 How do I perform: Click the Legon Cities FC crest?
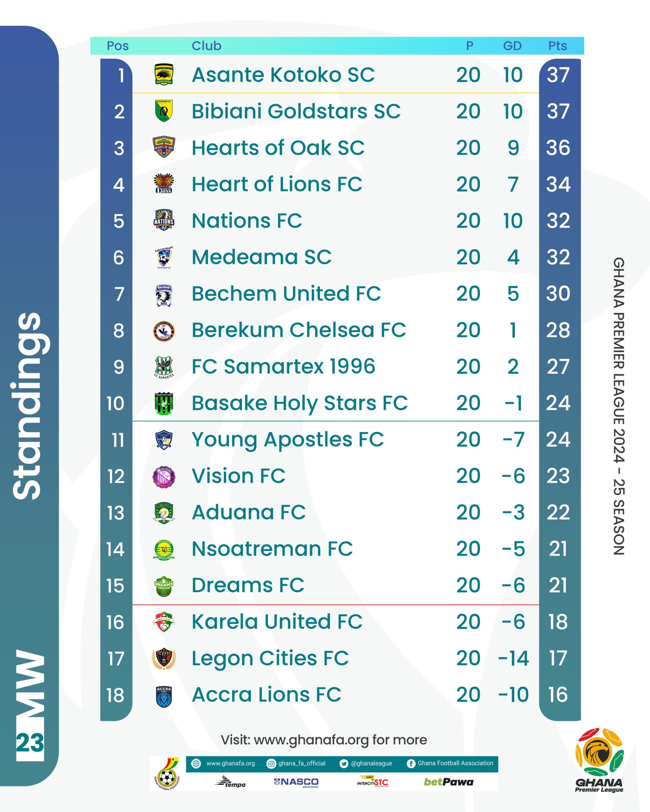pos(164,659)
